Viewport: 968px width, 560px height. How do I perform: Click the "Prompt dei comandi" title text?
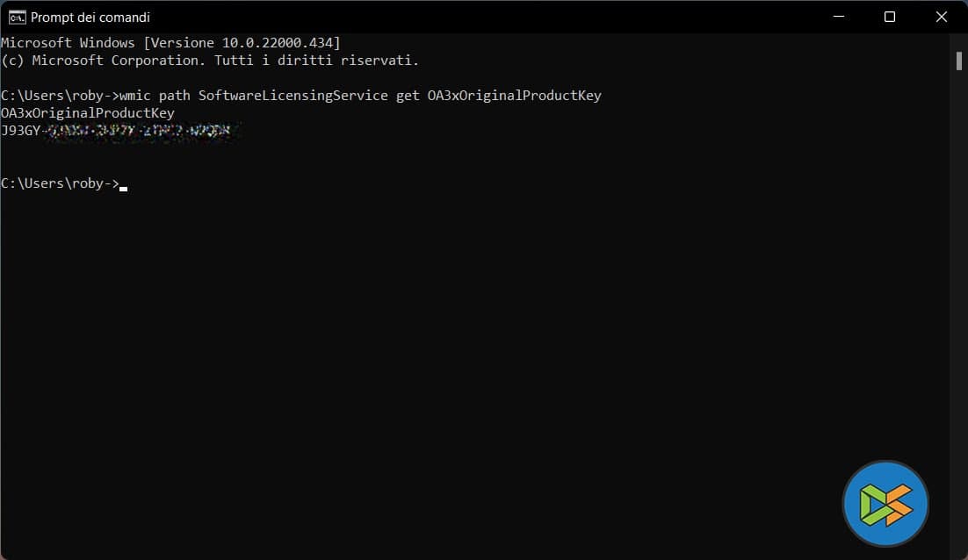click(x=90, y=18)
